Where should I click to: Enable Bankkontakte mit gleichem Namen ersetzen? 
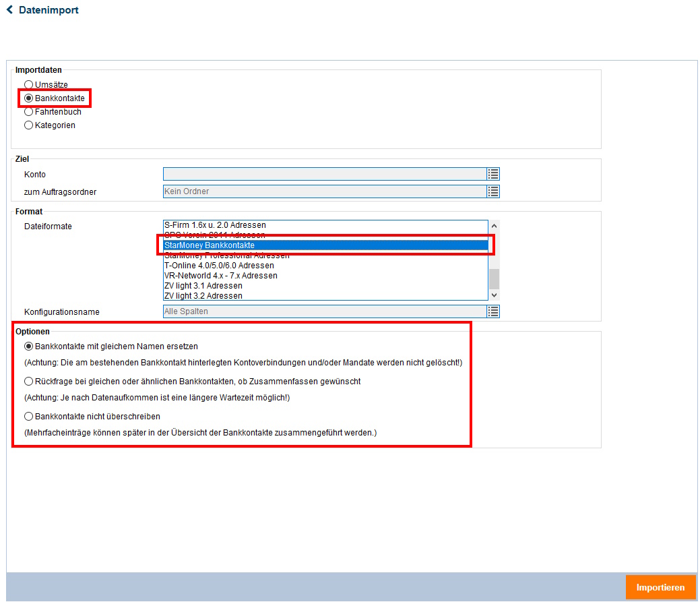coord(28,347)
